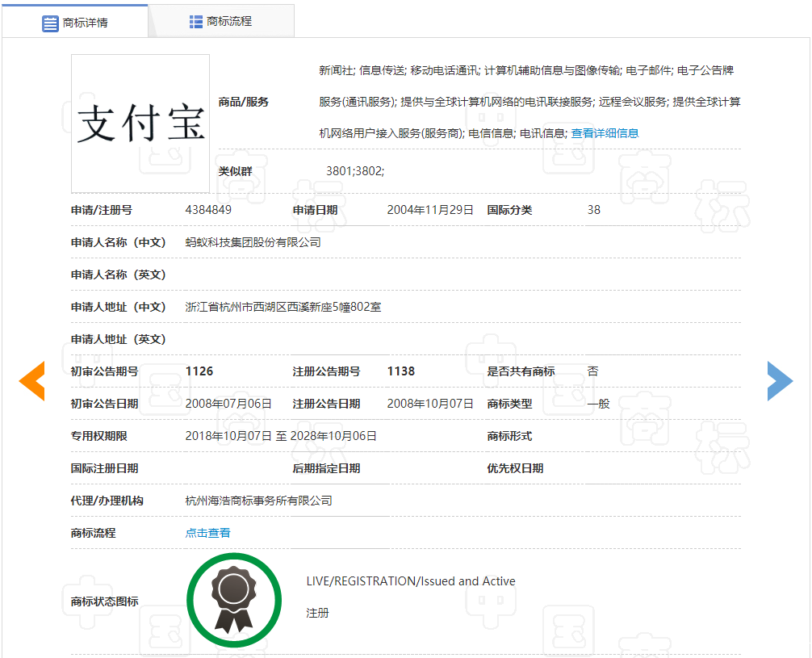The height and width of the screenshot is (658, 812).
Task: Open the 查看详细信息 link
Action: (605, 133)
